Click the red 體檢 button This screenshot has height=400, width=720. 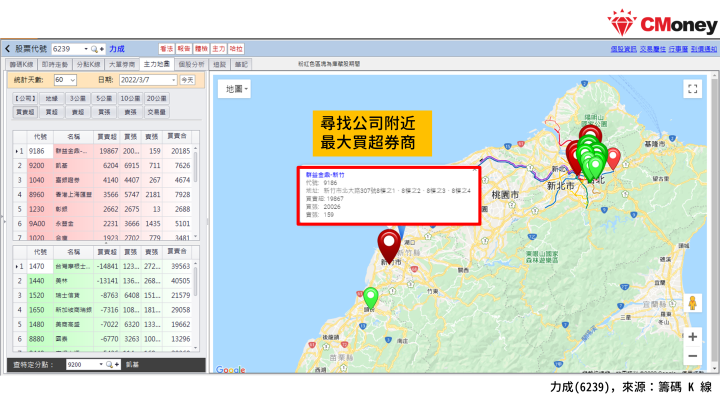(x=201, y=49)
